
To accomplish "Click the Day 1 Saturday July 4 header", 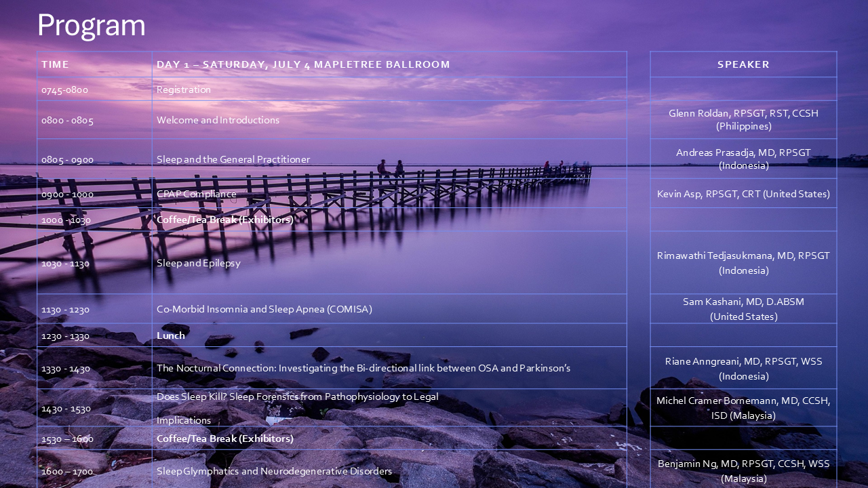I will (x=303, y=64).
